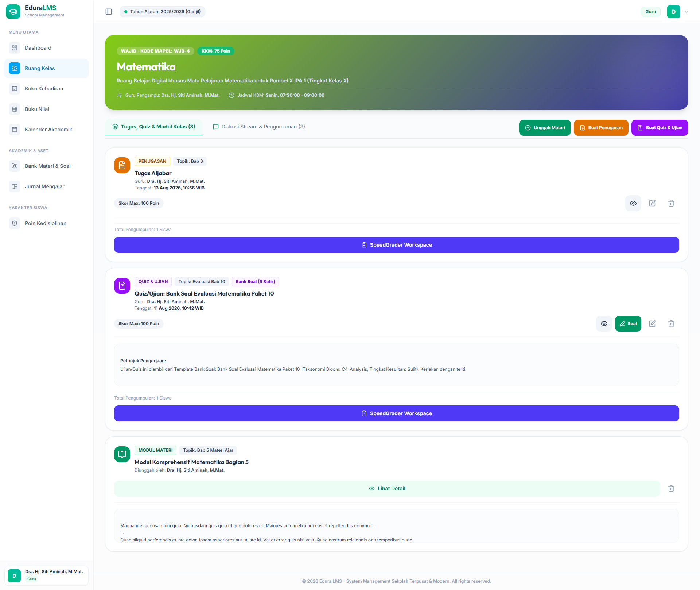Switch to Tugas, Quiz & Modul Kelas tab

(x=154, y=127)
